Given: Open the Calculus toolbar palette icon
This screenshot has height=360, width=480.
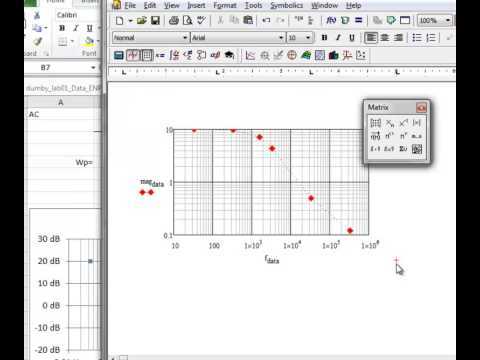Looking at the screenshot, I should click(x=174, y=55).
